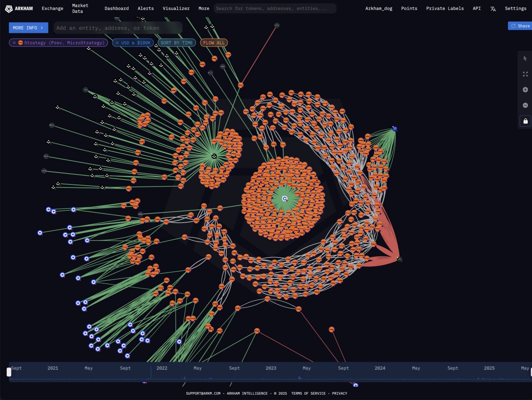
Task: Toggle the graph lock icon
Action: click(x=525, y=121)
